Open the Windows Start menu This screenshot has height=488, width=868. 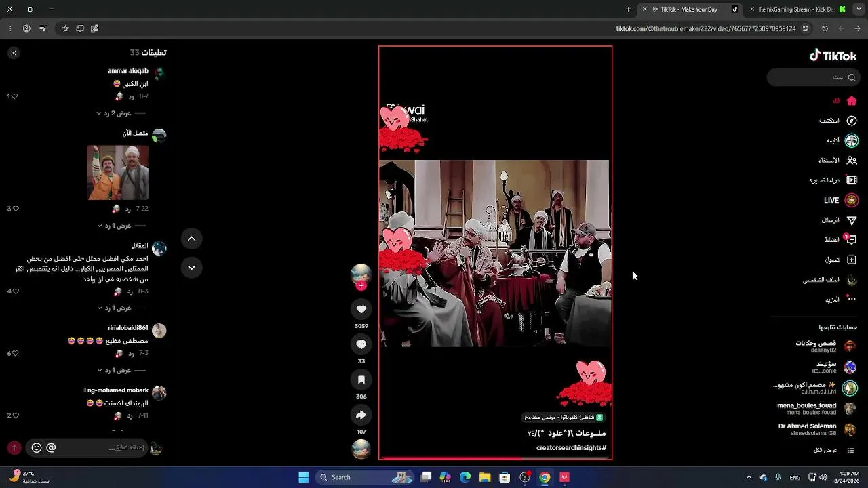[304, 477]
